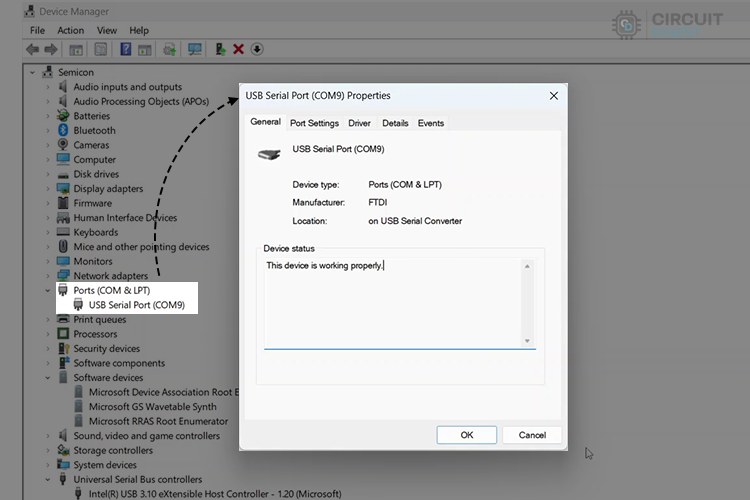The image size is (750, 500).
Task: Open the Help menu
Action: coord(139,30)
